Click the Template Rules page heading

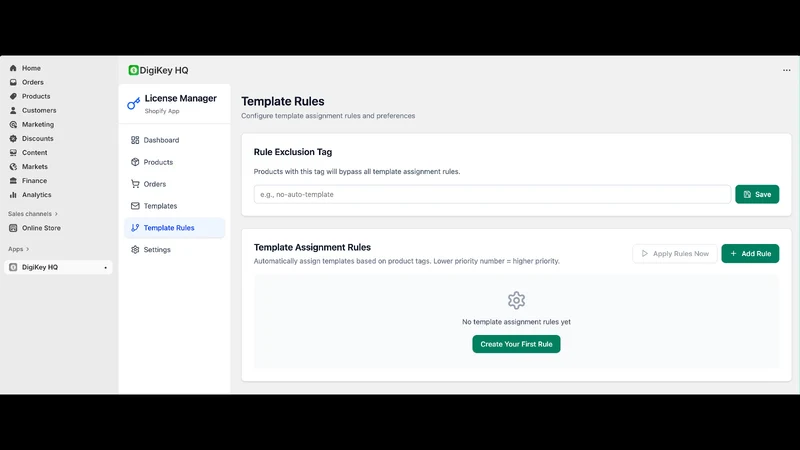coord(283,102)
